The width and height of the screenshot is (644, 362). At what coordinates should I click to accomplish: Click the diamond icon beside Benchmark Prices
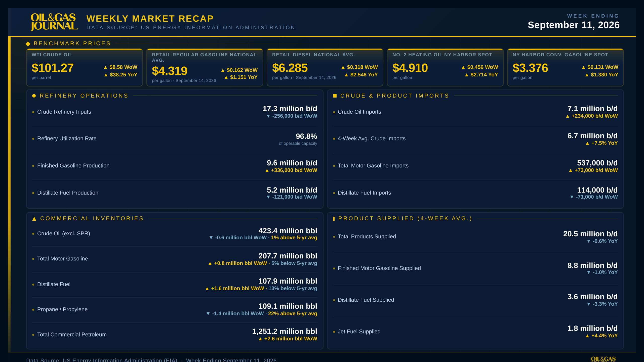28,44
